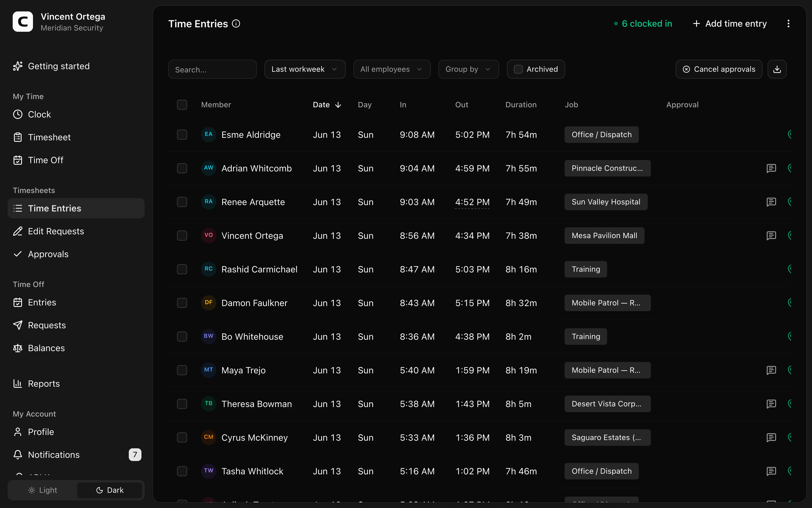Select the Esme Aldridge row checkbox
The image size is (812, 508).
tap(182, 135)
